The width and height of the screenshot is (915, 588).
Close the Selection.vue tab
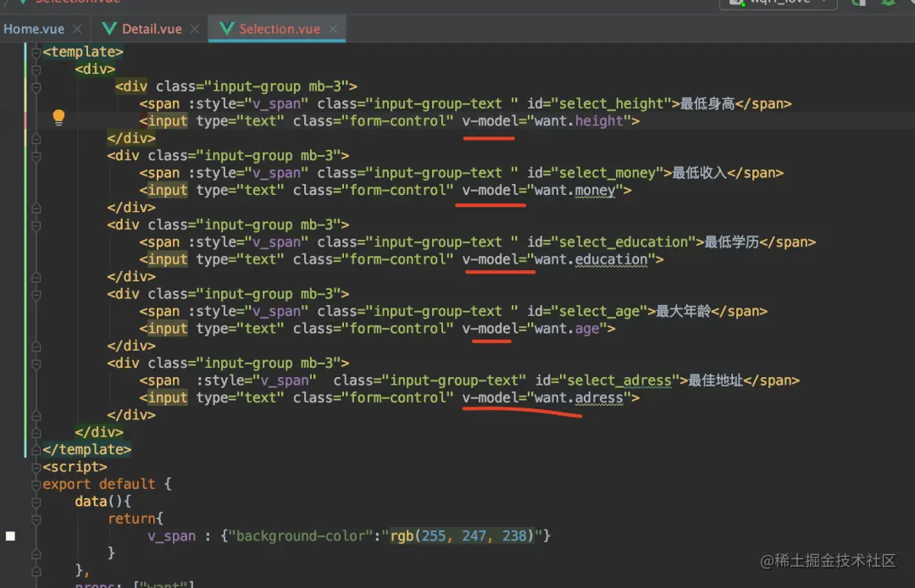tap(333, 29)
